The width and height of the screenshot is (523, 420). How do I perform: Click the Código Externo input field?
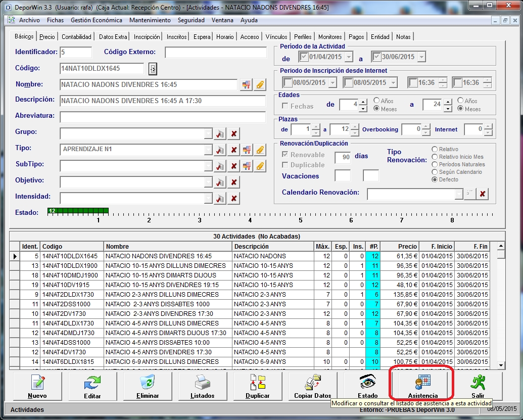216,53
